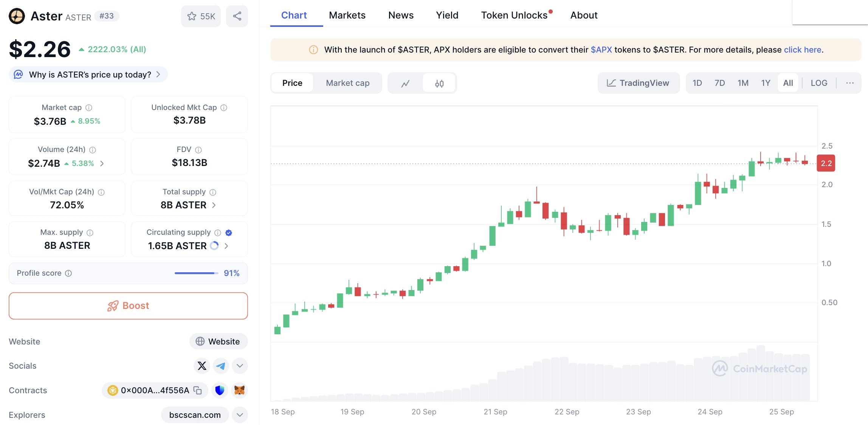Toggle LOG scale on chart
This screenshot has width=868, height=425.
coord(819,83)
